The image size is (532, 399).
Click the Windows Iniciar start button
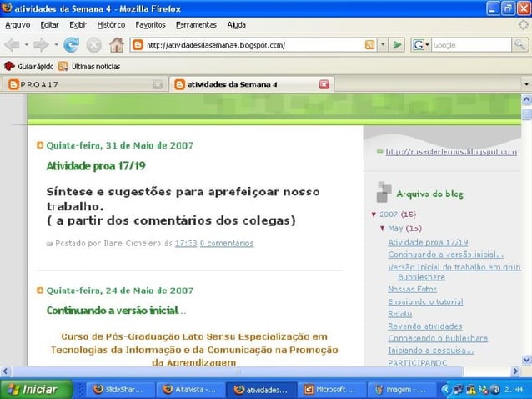point(33,389)
